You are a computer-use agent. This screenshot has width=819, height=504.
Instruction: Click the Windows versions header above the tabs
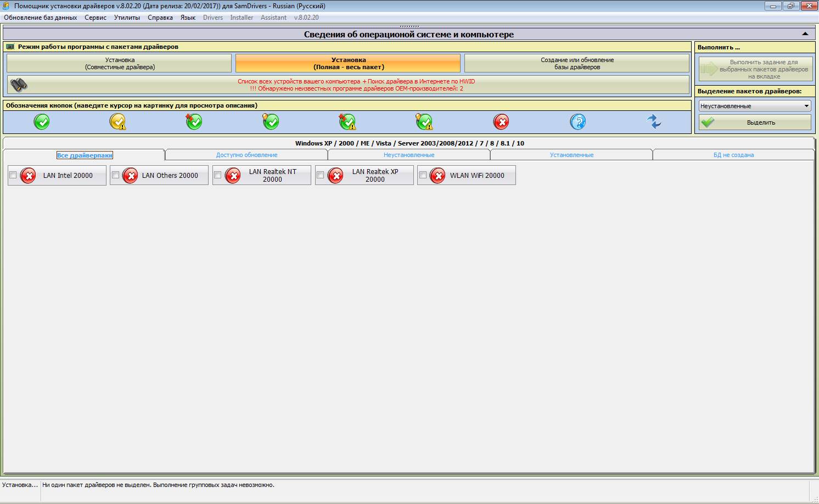(409, 143)
